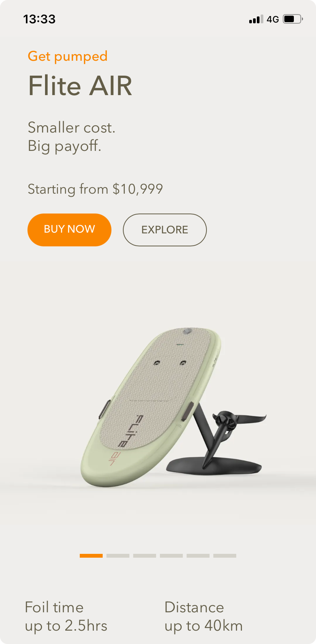
Task: Tap the orange Get pumped label
Action: tap(68, 57)
